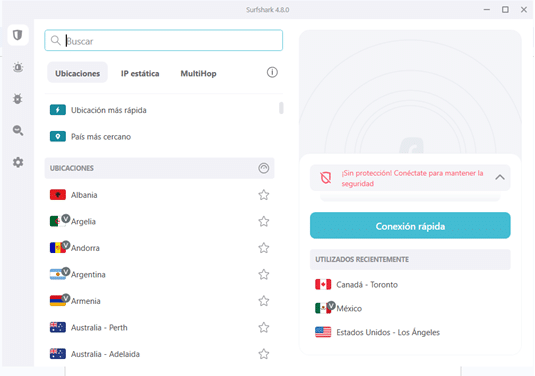Choose País más cercano pin icon
Viewport: 535px width, 376px height.
tap(58, 136)
